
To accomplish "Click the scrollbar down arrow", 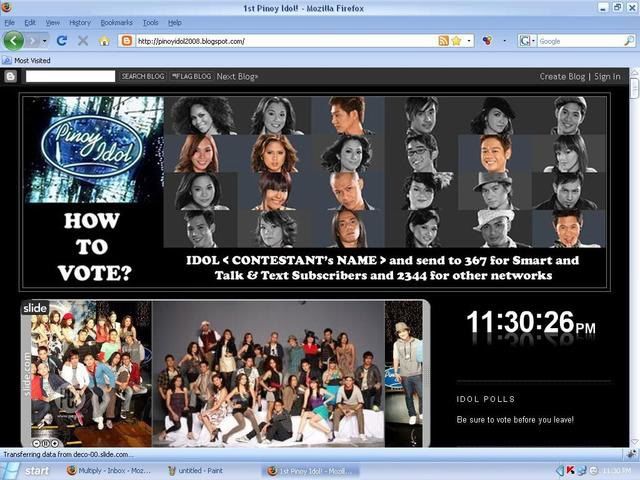I will click(635, 443).
